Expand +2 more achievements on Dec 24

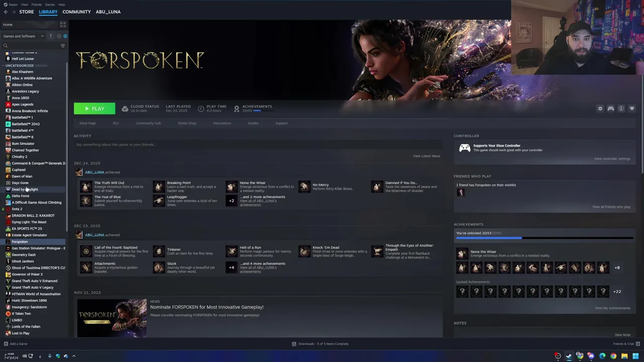click(231, 201)
